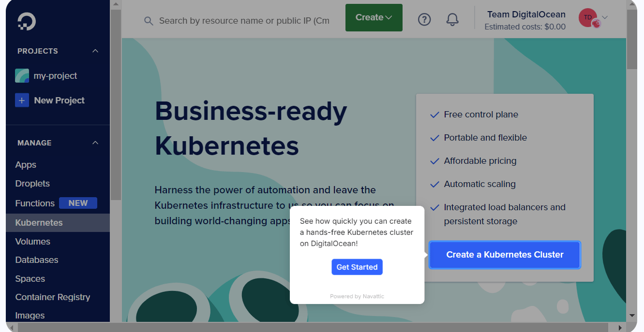Click the search magnifier icon
The width and height of the screenshot is (644, 332).
(149, 21)
